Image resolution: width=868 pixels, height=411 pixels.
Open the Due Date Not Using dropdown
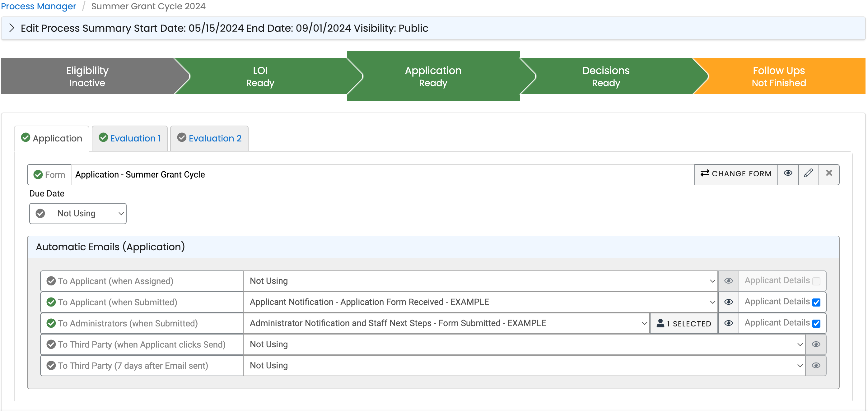coord(88,213)
